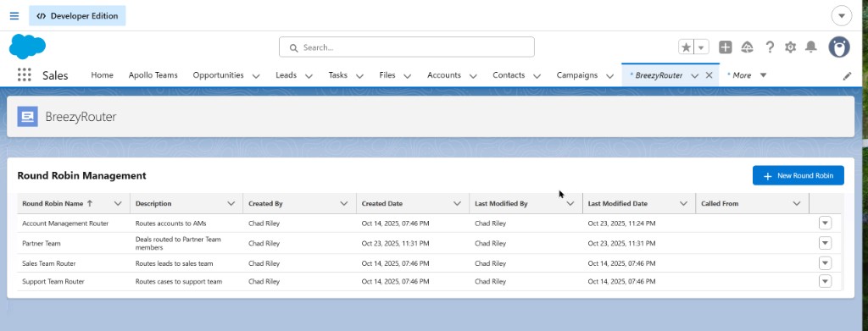Open the user profile avatar
Image resolution: width=868 pixels, height=331 pixels.
839,47
